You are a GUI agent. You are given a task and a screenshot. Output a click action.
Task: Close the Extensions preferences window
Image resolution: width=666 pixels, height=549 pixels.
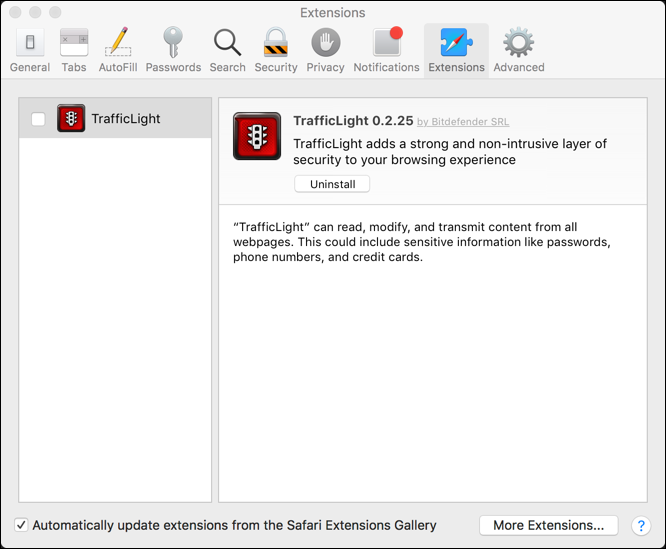tap(15, 12)
